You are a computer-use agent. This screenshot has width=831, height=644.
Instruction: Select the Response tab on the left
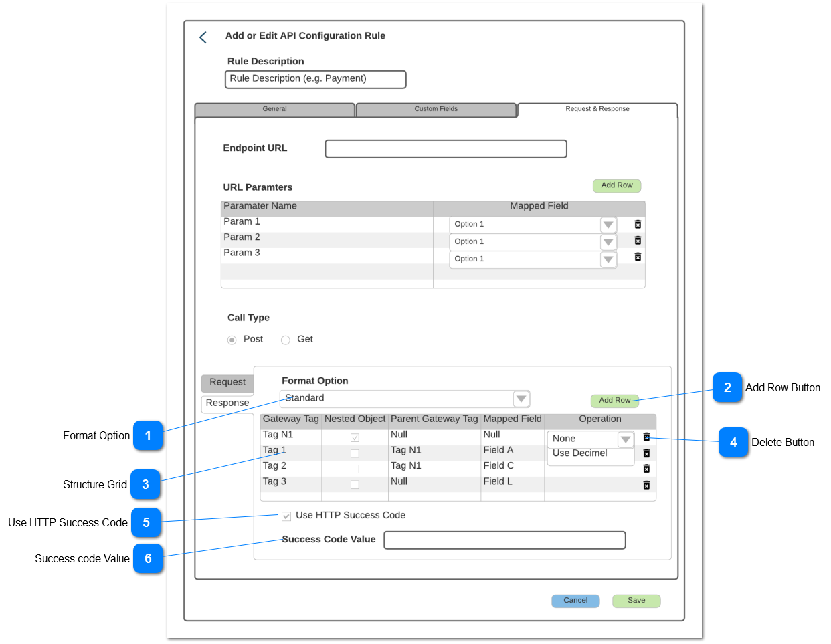227,403
